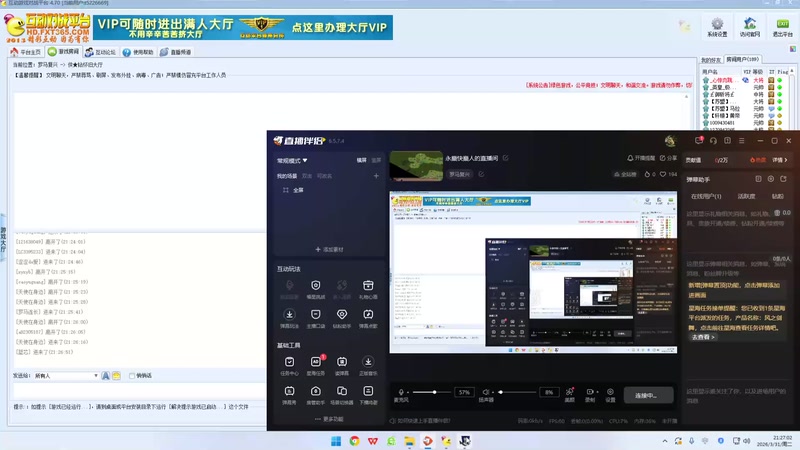Click pop-out icon in 弹幕助手 header
Viewport: 800px width, 450px height.
click(783, 179)
